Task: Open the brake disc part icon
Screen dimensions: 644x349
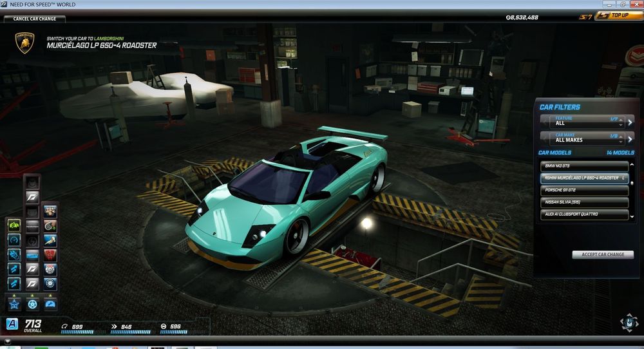Action: (50, 269)
